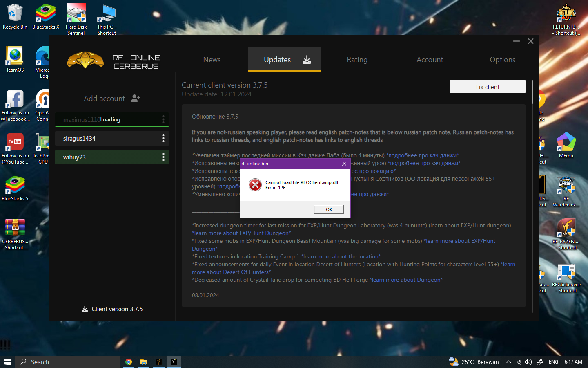The height and width of the screenshot is (368, 588).
Task: Open This PC shortcut icon
Action: 107,19
